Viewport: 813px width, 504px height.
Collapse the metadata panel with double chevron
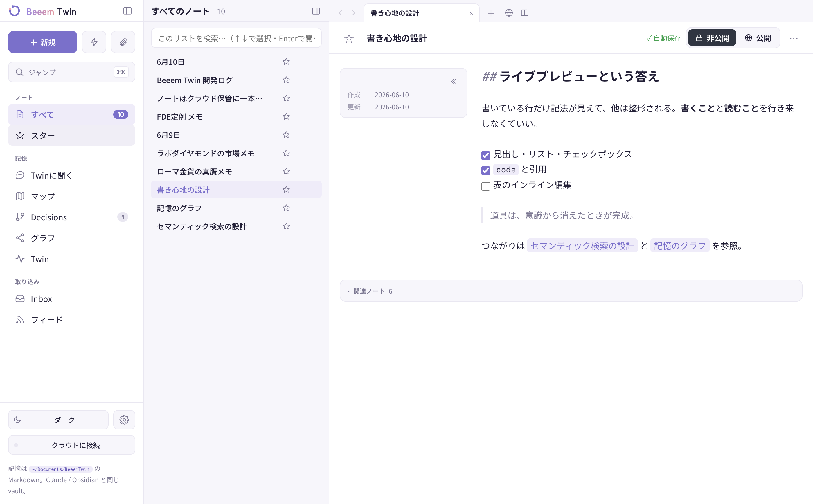click(x=453, y=81)
